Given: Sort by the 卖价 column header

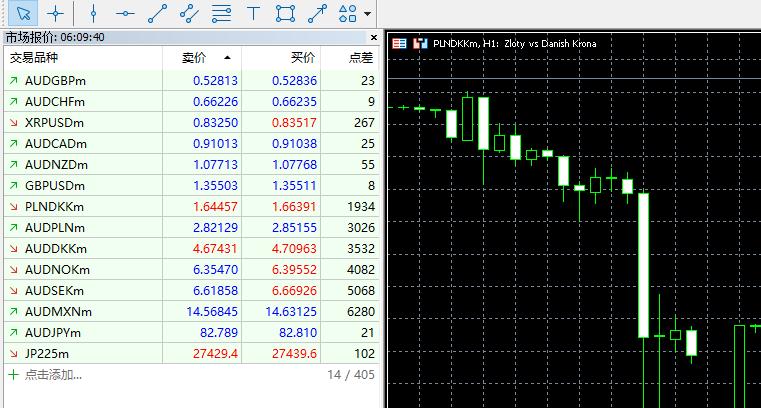Looking at the screenshot, I should [202, 58].
